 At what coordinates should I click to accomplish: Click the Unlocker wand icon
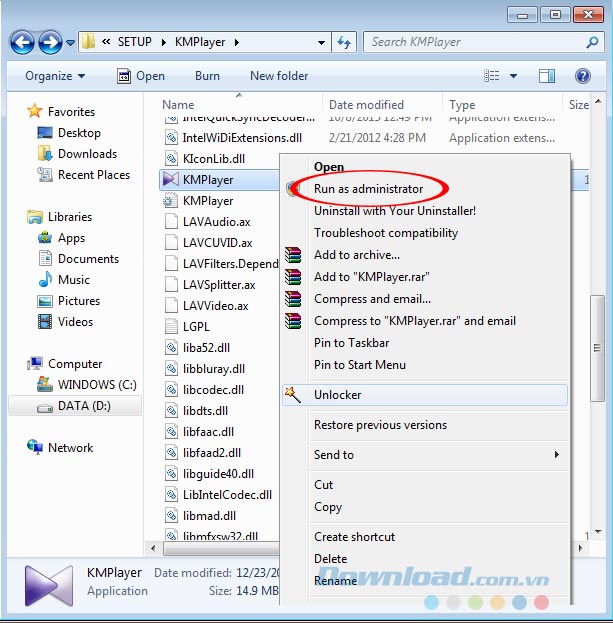click(x=293, y=395)
